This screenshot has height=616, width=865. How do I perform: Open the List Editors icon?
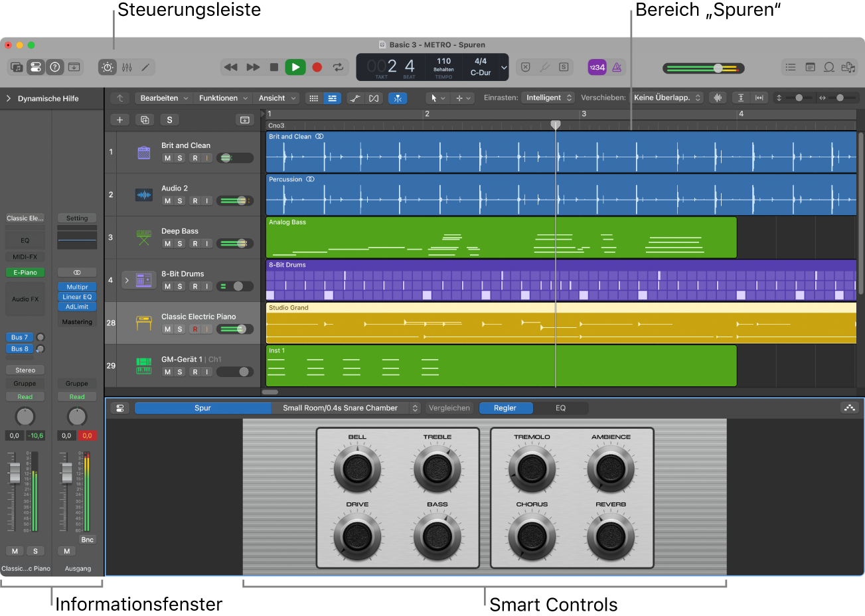[791, 67]
